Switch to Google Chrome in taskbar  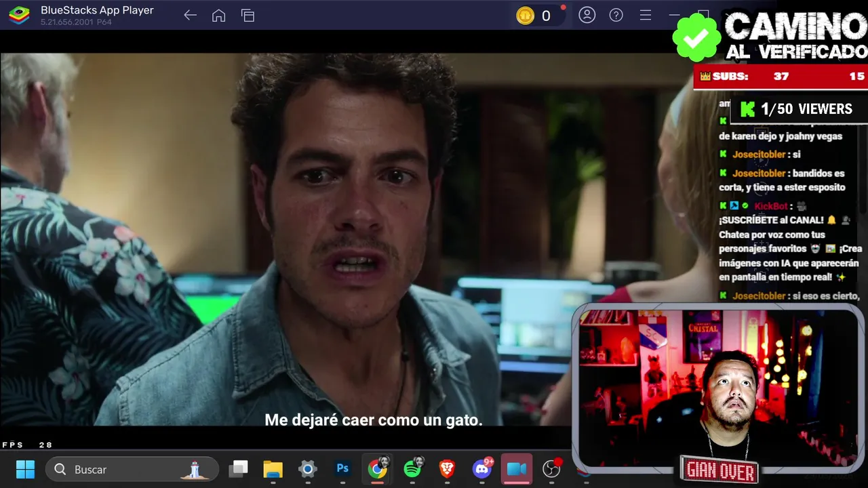point(378,468)
